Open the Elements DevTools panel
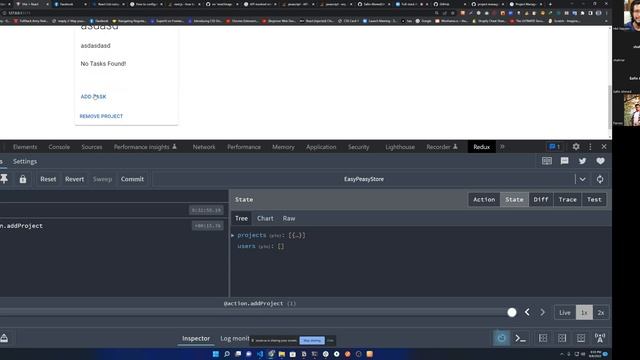 coord(25,147)
